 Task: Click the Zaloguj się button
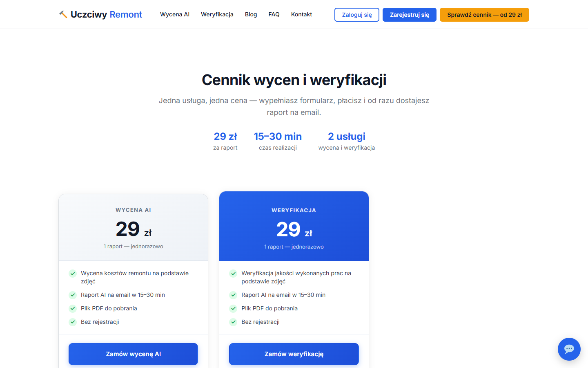[357, 15]
